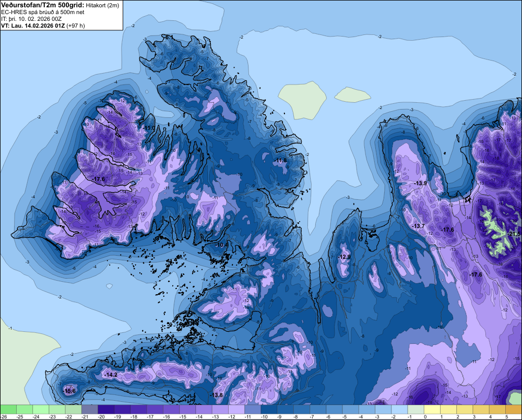
Task: Select the light lavender legend swatch above -12
Action: click(236, 410)
